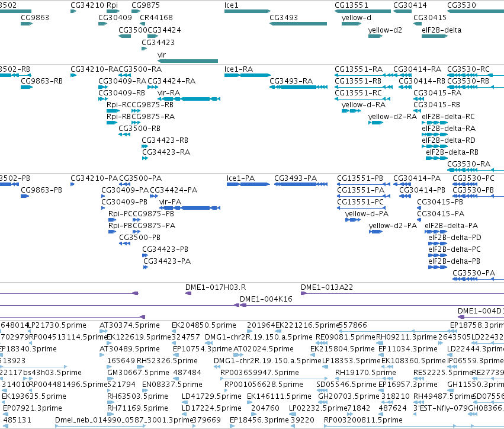This screenshot has width=504, height=429.
Task: Click the CG30409-RB transcript label
Action: pos(122,93)
